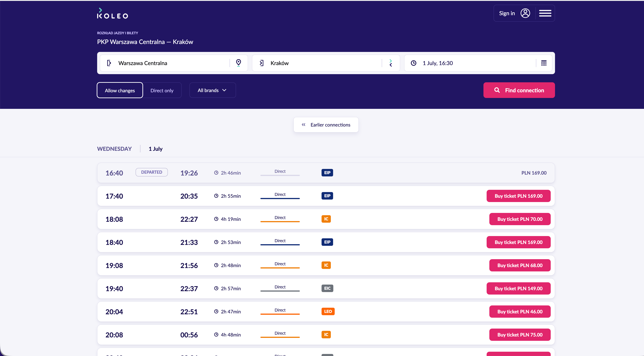Click the clock icon in date field
This screenshot has height=356, width=644.
tap(413, 63)
